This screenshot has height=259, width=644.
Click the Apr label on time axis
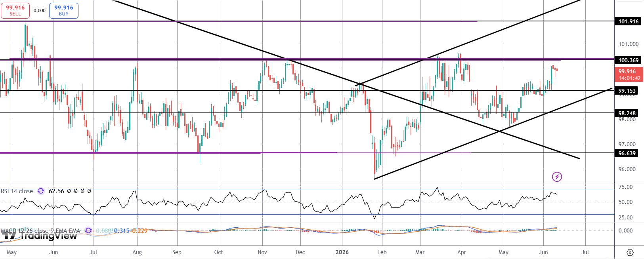coord(462,252)
